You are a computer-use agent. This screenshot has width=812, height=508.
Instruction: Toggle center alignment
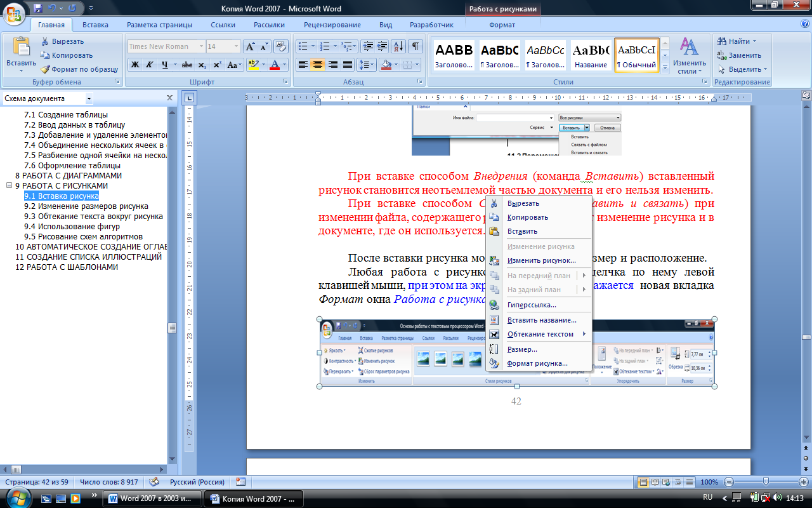click(x=318, y=65)
